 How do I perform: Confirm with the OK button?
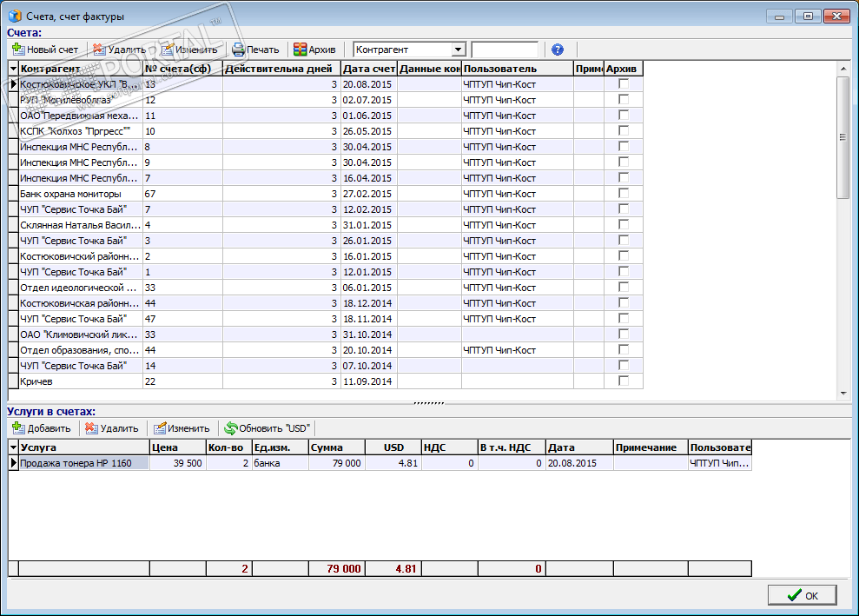802,595
